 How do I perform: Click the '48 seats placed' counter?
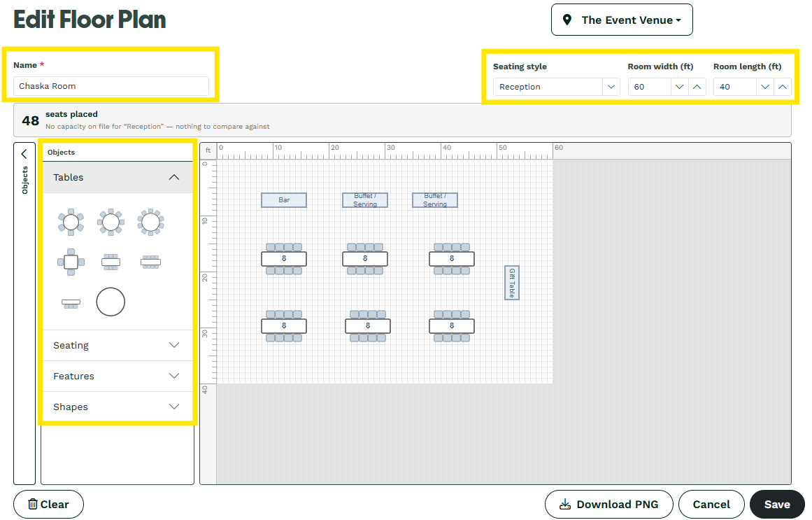pos(59,120)
